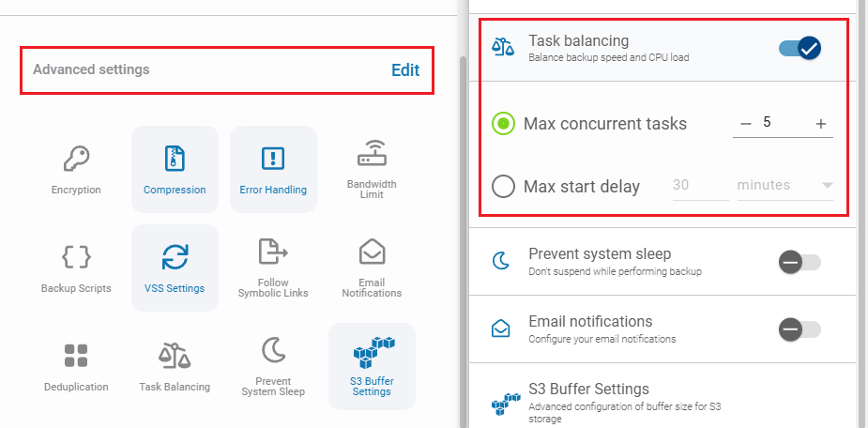Click the Error Handling label text
Viewport: 868px width, 428px height.
tap(273, 190)
